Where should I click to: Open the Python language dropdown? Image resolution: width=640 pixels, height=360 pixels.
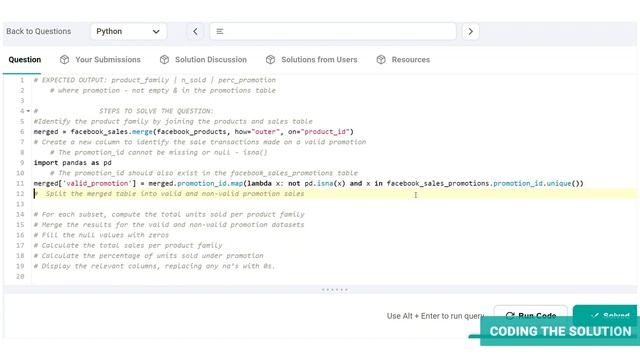128,31
